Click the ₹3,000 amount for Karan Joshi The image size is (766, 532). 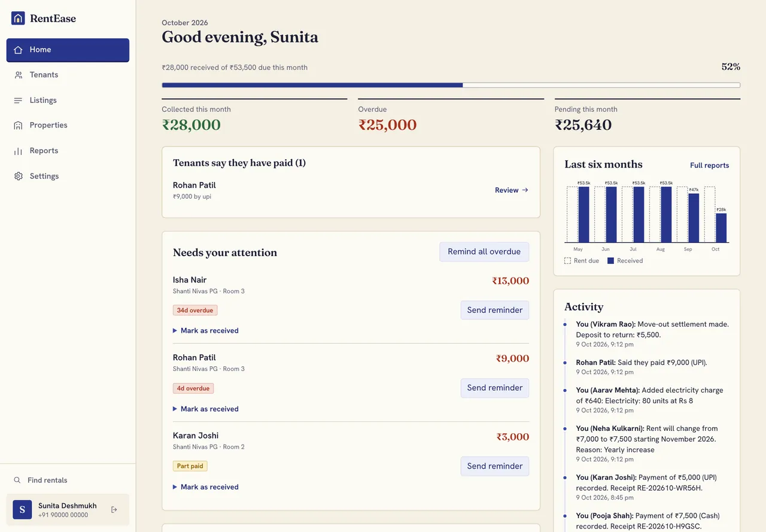tap(513, 437)
